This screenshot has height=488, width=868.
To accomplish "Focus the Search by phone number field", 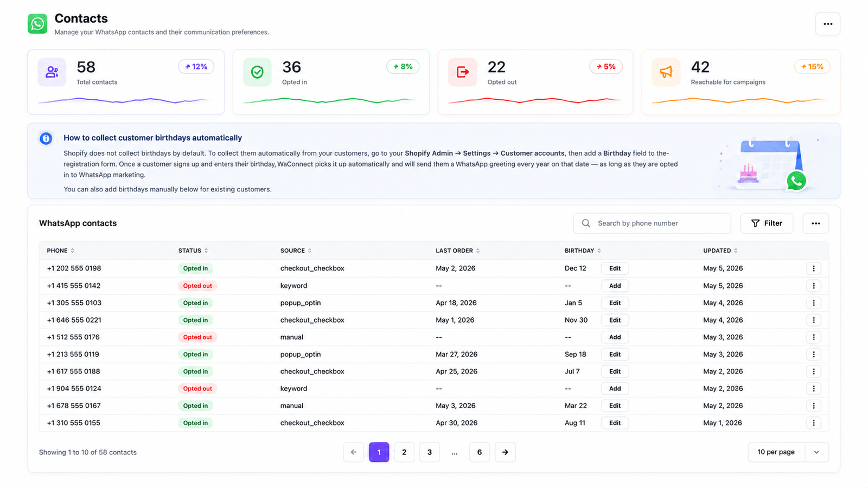I will (652, 223).
